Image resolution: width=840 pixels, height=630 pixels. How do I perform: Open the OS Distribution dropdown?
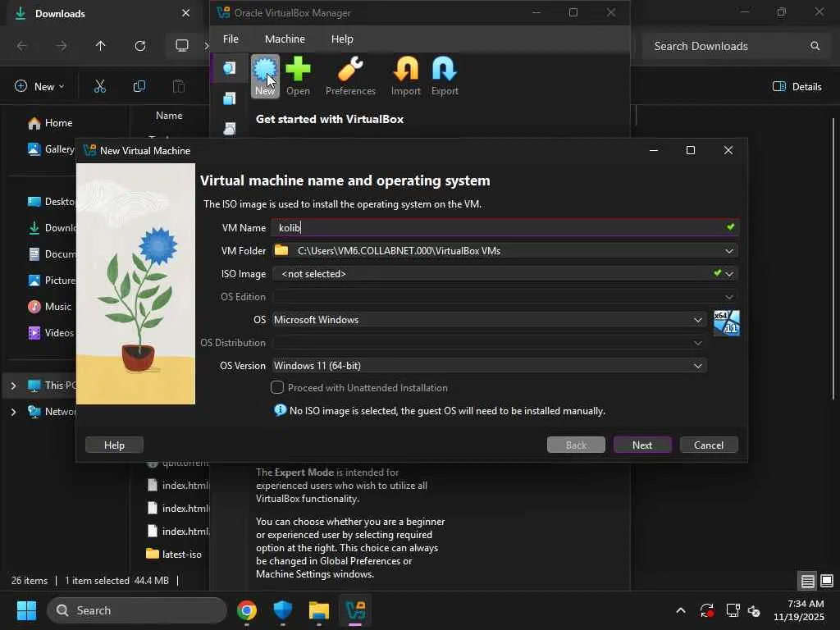pyautogui.click(x=489, y=343)
